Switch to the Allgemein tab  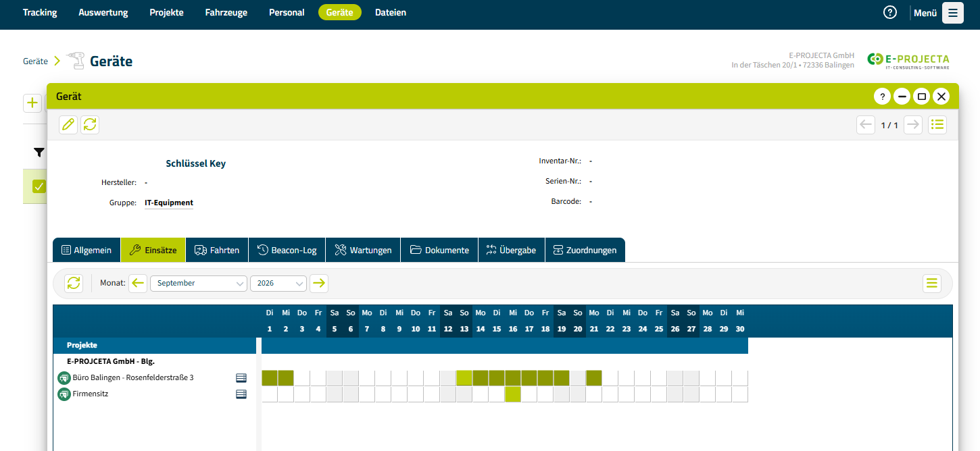(87, 250)
